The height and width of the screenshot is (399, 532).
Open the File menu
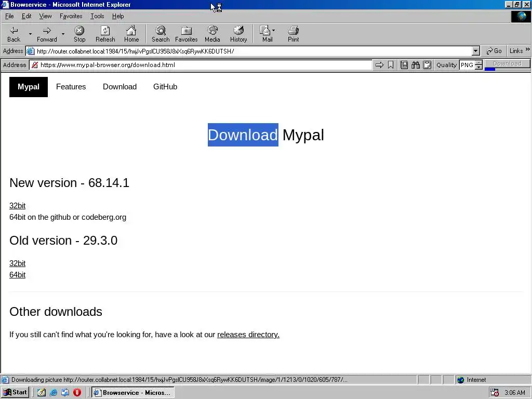(x=9, y=16)
